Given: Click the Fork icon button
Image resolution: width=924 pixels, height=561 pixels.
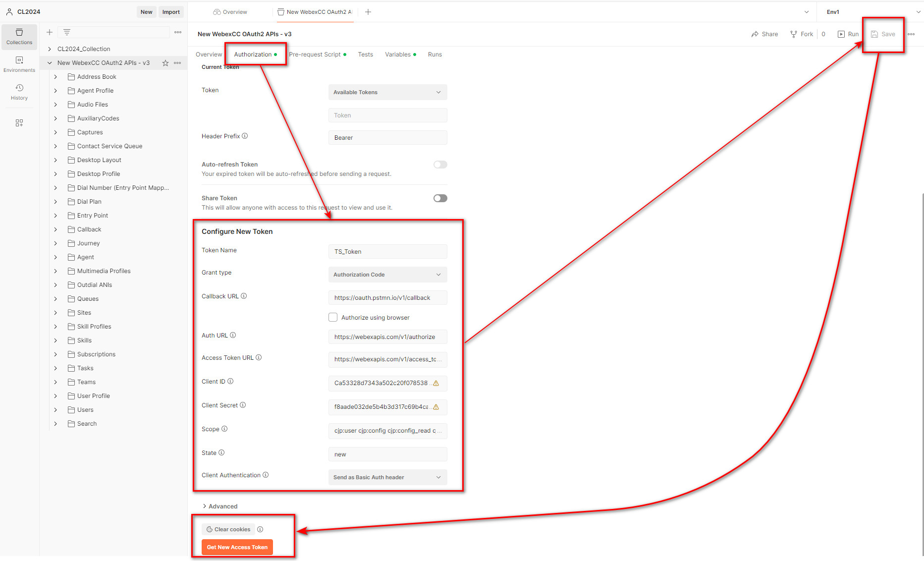Looking at the screenshot, I should tap(802, 34).
